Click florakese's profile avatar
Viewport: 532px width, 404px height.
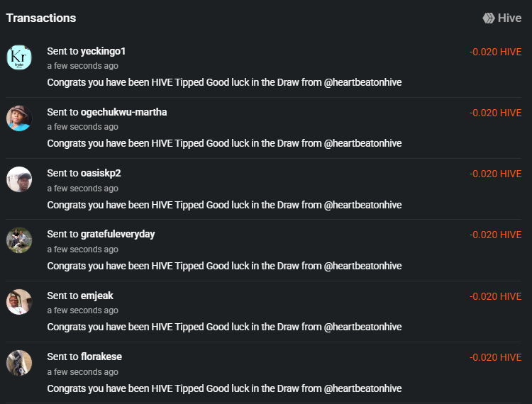pos(19,363)
